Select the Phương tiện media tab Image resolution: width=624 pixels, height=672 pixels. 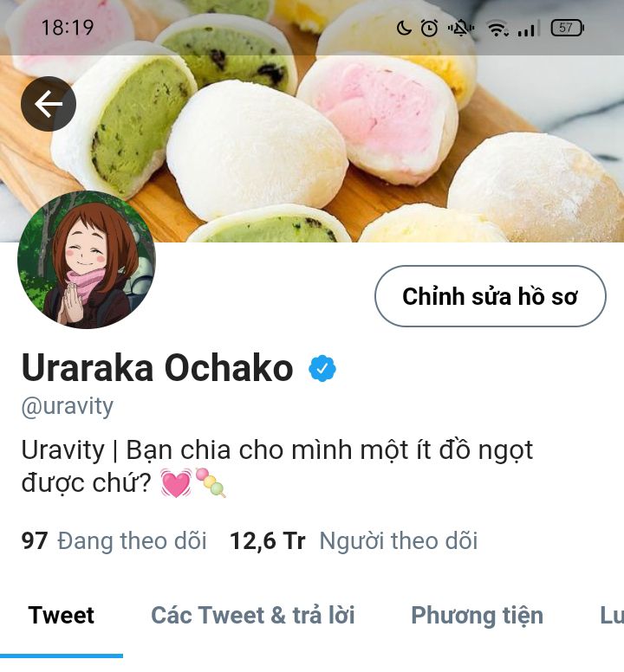477,616
